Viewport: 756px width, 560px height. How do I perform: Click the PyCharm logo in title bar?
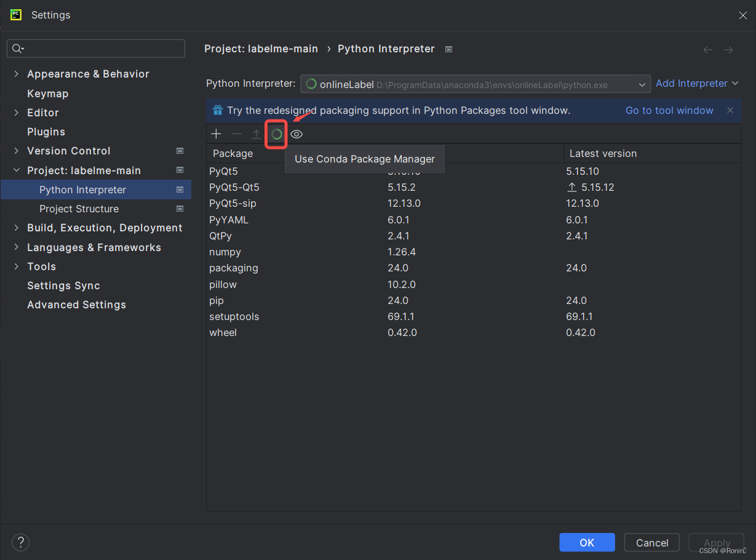coord(16,14)
